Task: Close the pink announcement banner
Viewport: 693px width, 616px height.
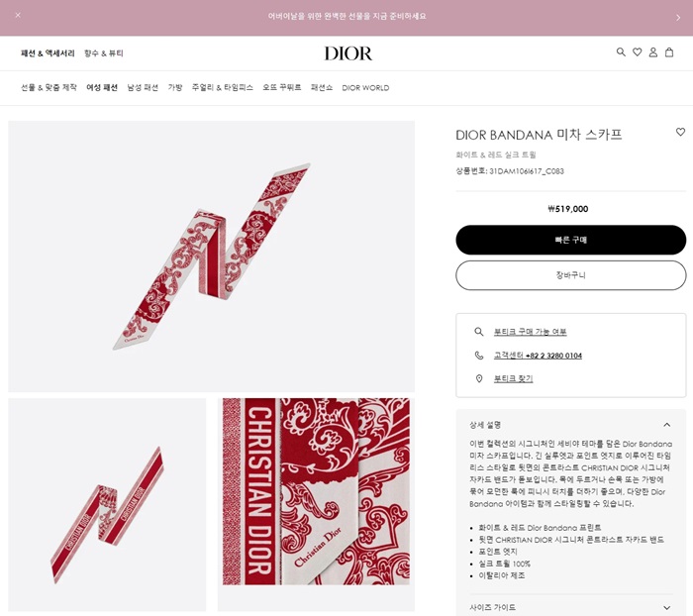Action: click(18, 15)
